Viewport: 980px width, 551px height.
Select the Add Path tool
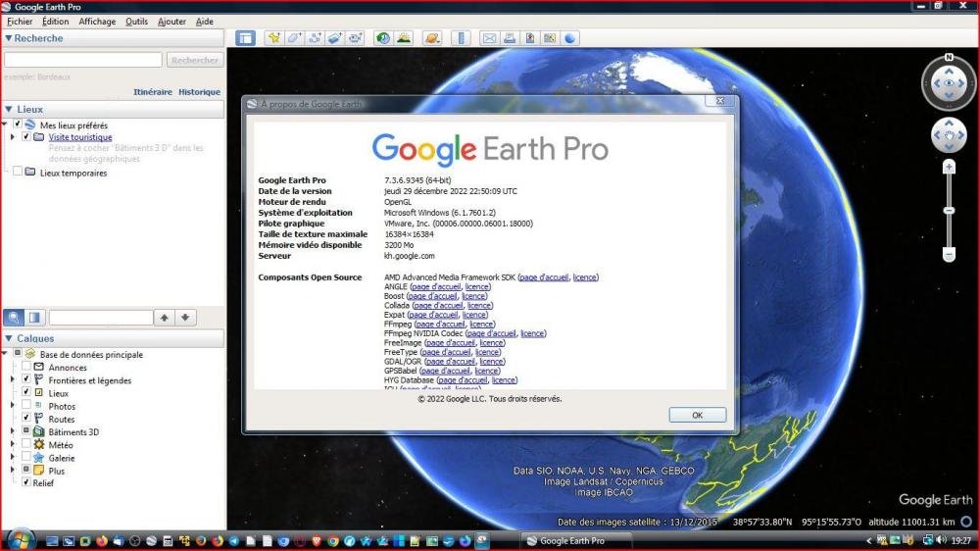(x=315, y=38)
